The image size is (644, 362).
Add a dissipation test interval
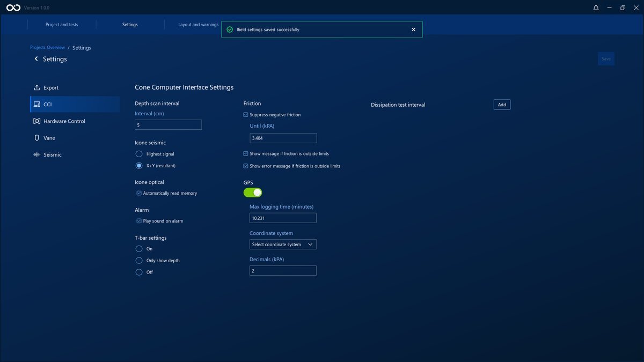(x=502, y=105)
